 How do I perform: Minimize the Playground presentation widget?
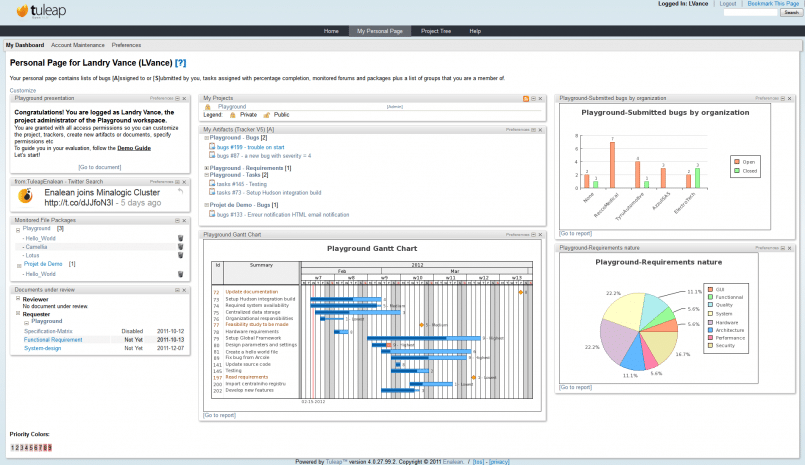[x=178, y=99]
